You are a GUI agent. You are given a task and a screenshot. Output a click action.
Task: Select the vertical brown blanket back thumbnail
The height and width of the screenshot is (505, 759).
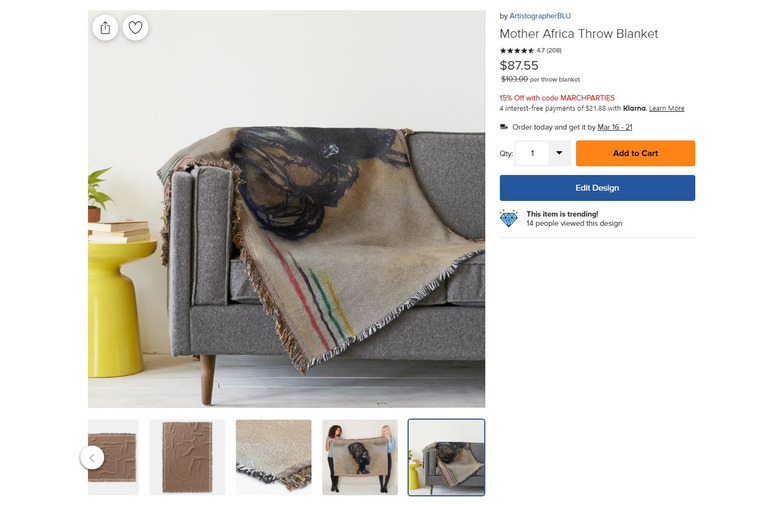coord(187,458)
